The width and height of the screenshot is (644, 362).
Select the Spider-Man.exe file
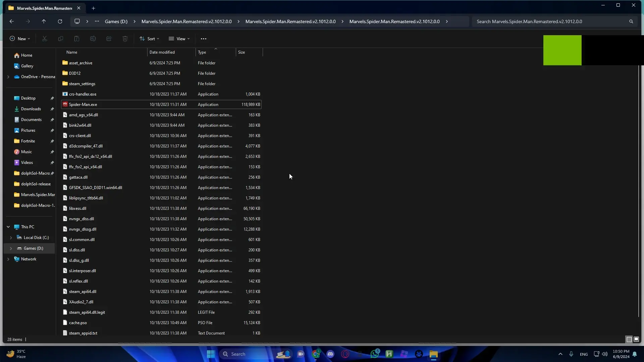[83, 105]
